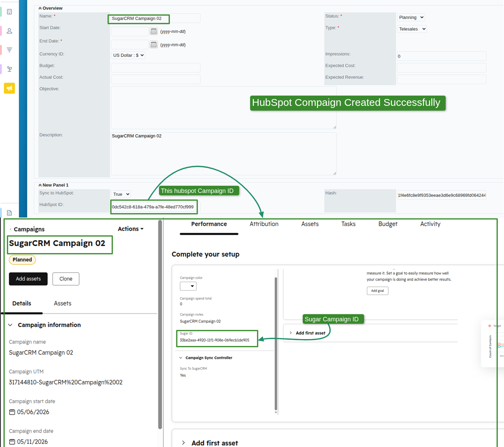Open the Campaign color picker dropdown
504x447 pixels.
(188, 286)
